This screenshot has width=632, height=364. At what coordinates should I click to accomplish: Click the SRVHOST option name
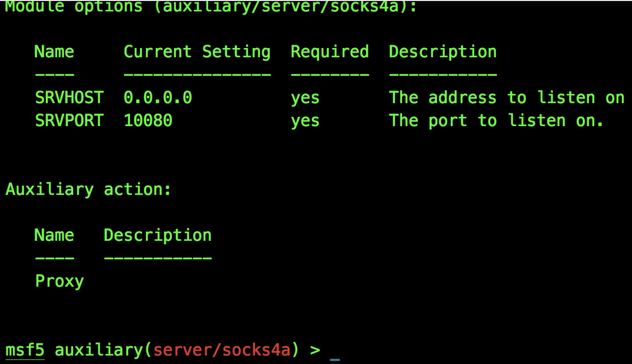pyautogui.click(x=69, y=98)
